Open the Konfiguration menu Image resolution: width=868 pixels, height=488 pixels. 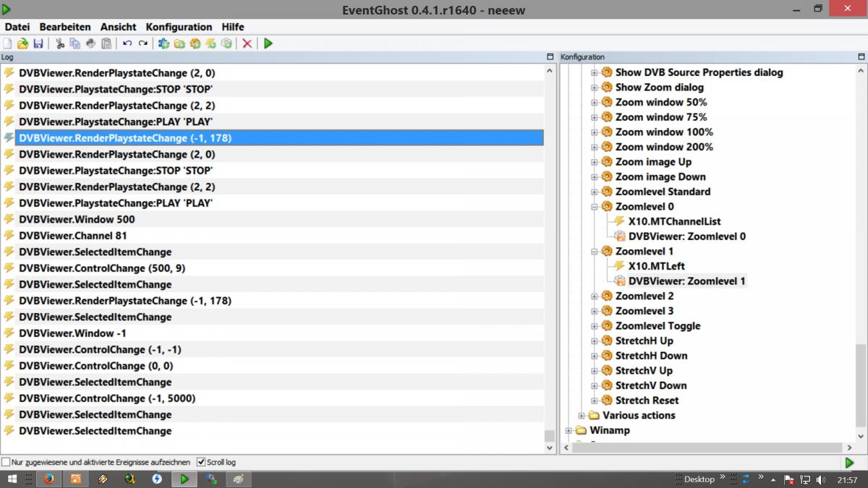[179, 27]
